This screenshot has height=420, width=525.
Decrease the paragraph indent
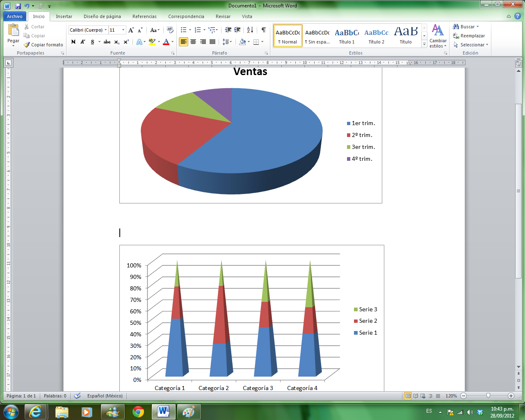click(x=228, y=30)
